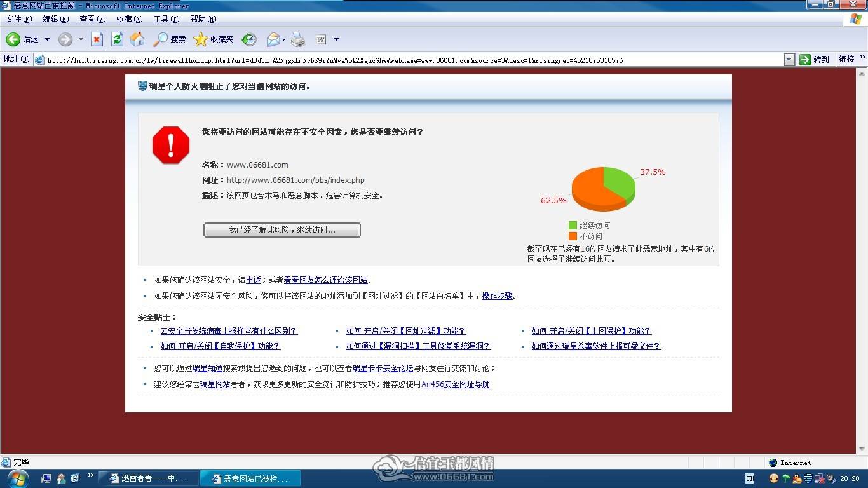868x488 pixels.
Task: Click the 转到 Go button
Action: (815, 60)
